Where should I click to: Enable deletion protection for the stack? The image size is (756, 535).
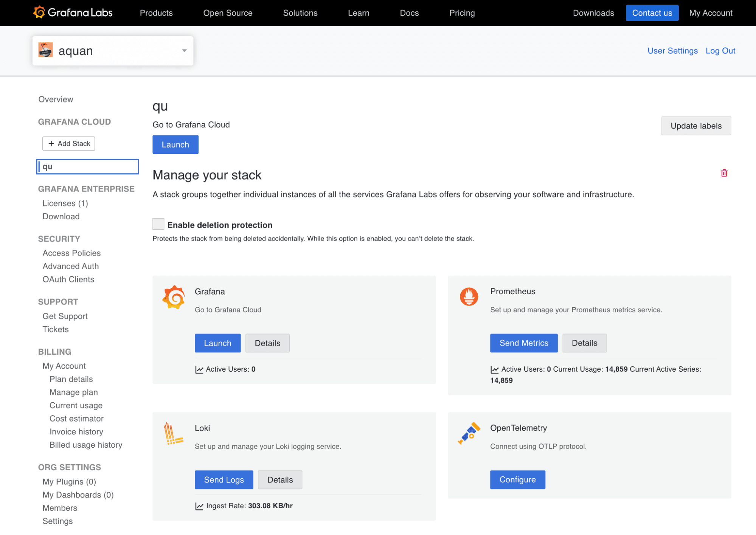[x=158, y=224]
